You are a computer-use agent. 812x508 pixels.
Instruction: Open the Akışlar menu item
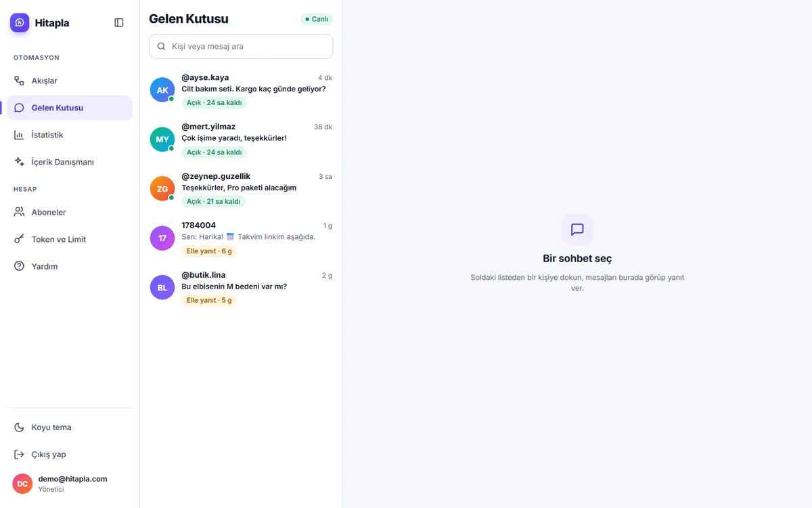(70, 81)
